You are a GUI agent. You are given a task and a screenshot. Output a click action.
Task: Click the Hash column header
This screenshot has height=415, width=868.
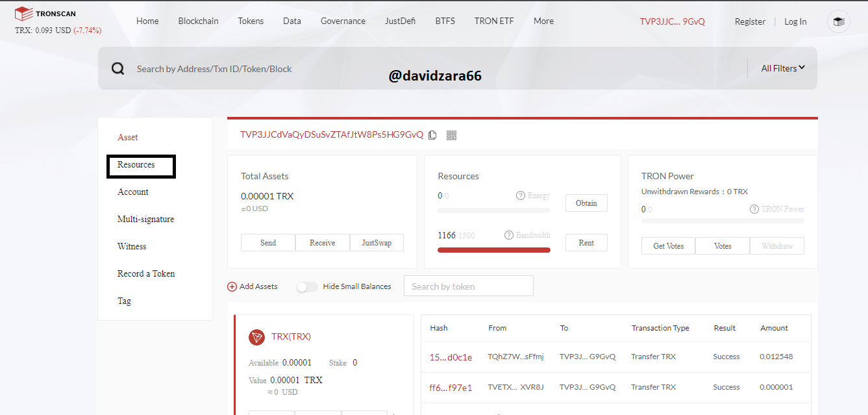(439, 328)
